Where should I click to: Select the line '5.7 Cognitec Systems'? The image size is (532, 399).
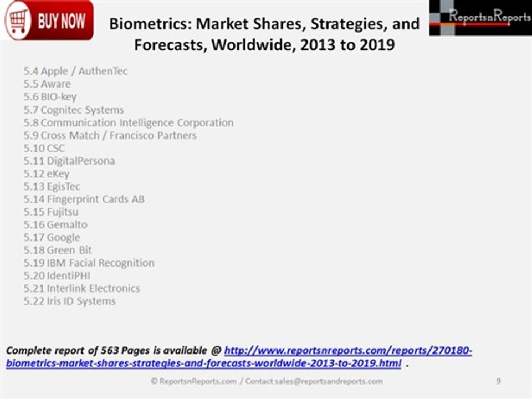[x=74, y=110]
